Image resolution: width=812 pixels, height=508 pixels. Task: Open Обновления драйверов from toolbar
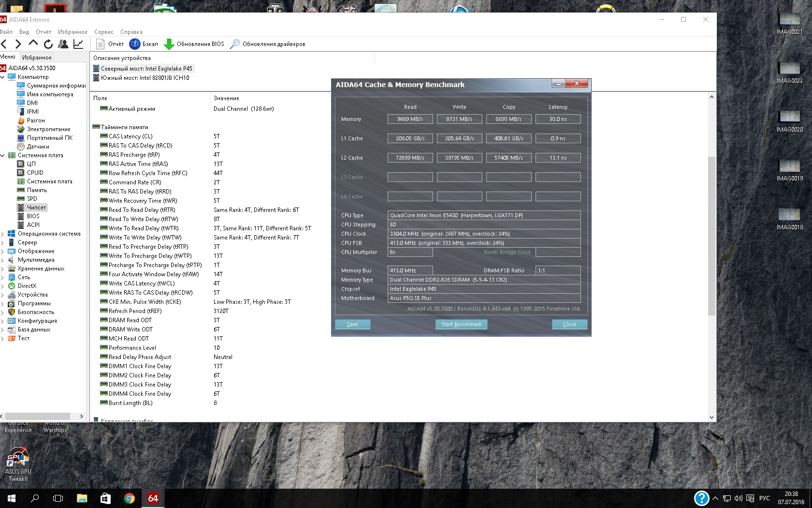click(267, 44)
